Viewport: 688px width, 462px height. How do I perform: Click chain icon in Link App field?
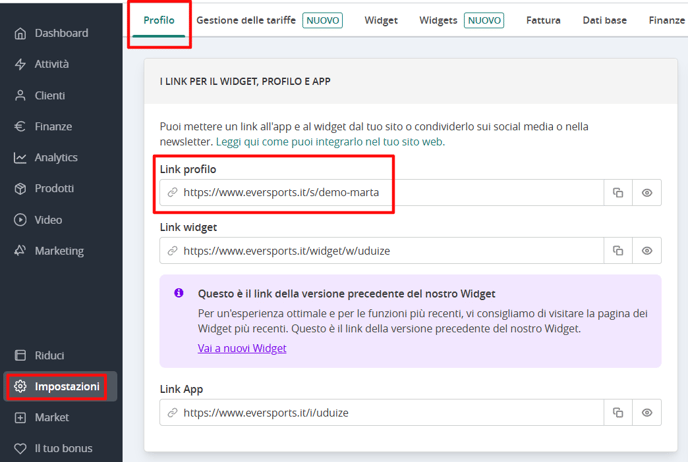coord(172,412)
